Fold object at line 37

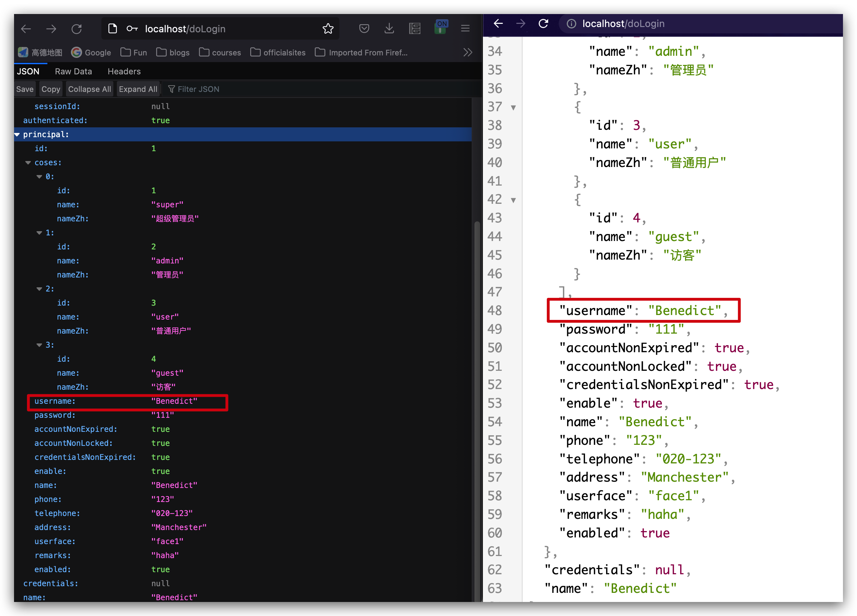coord(513,108)
